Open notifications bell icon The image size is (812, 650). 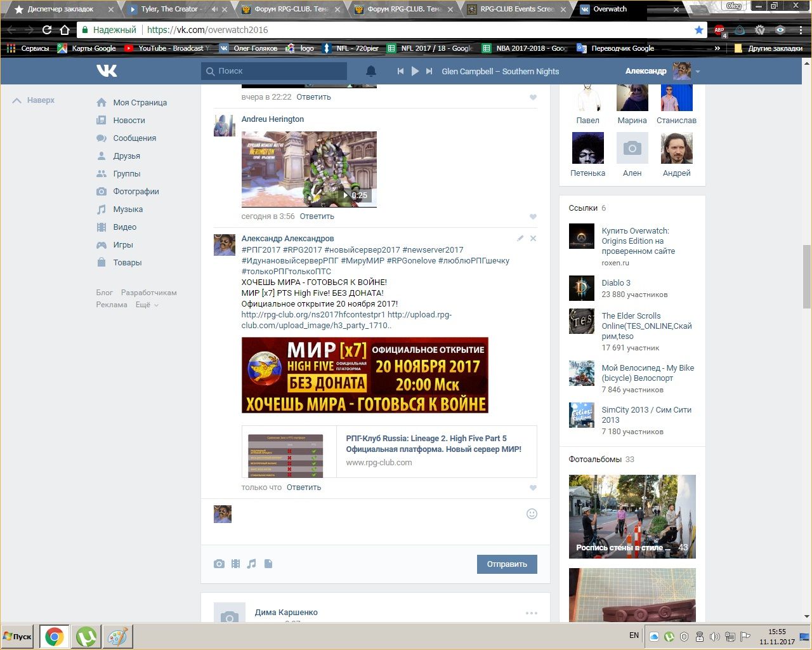coord(371,71)
